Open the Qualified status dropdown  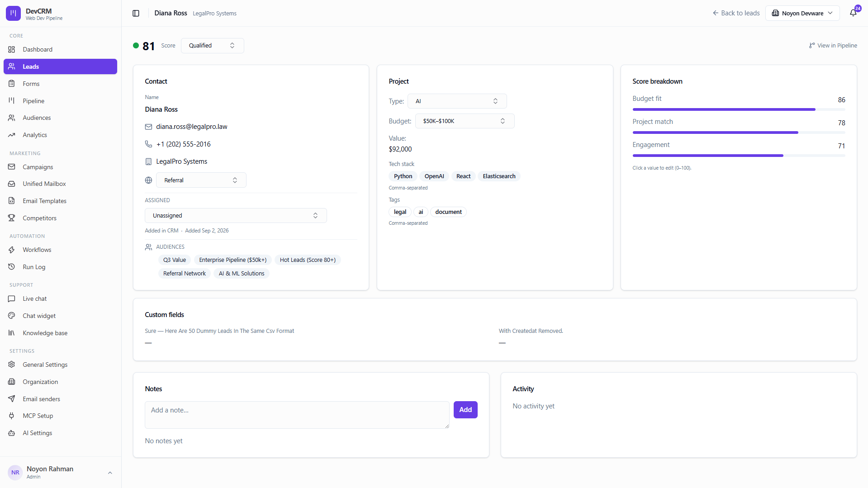212,45
